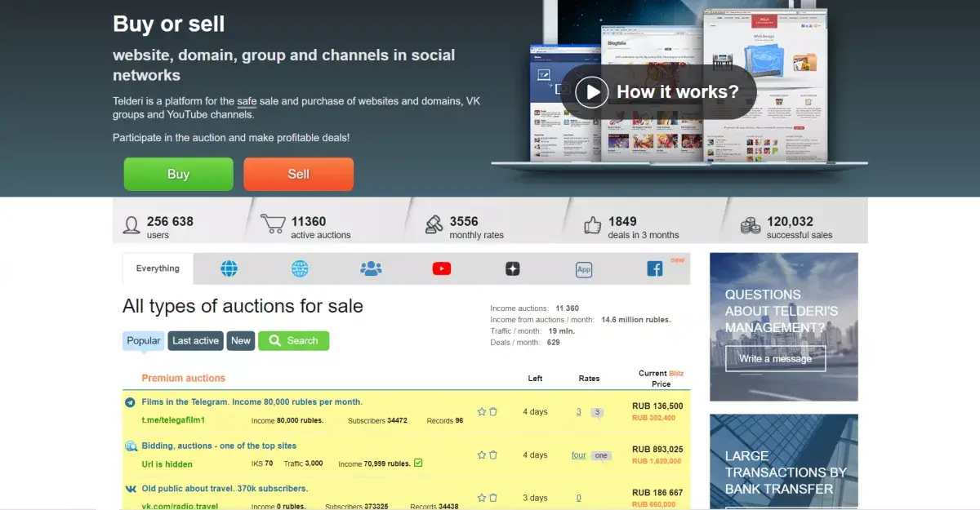The image size is (980, 510).
Task: Open rates count four on Bidding row
Action: tap(579, 455)
